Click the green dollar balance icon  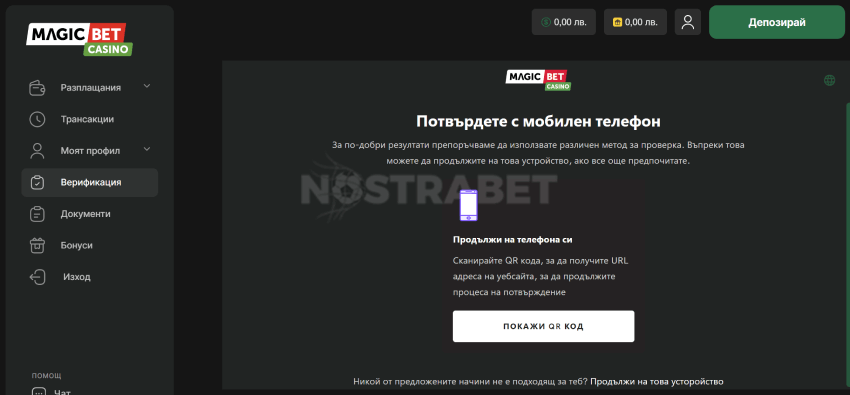coord(546,22)
